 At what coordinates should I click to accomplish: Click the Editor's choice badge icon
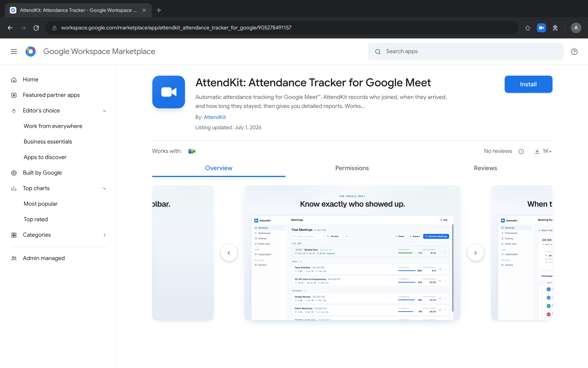tap(14, 111)
